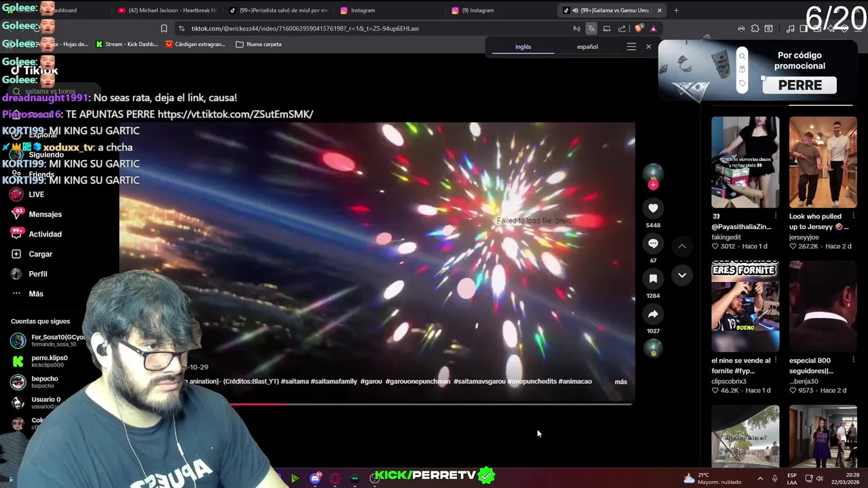Open comments via speech bubble icon
Screen dimensions: 868x488
click(653, 243)
